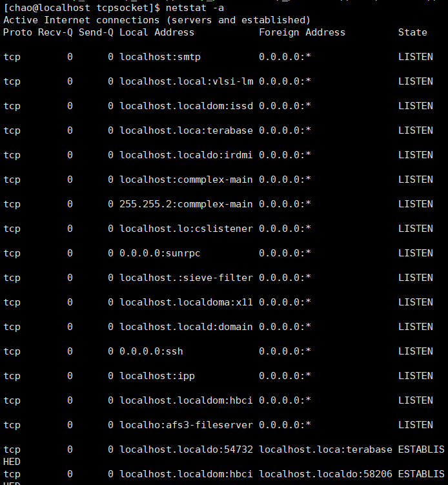
Task: Click the 'Foreign Address' column header
Action: 302,32
